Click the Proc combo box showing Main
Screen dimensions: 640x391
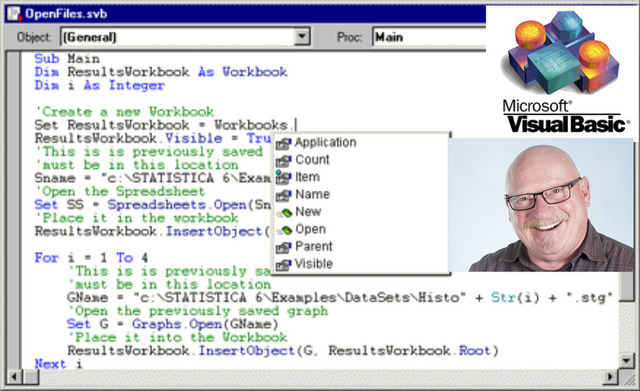pos(429,37)
